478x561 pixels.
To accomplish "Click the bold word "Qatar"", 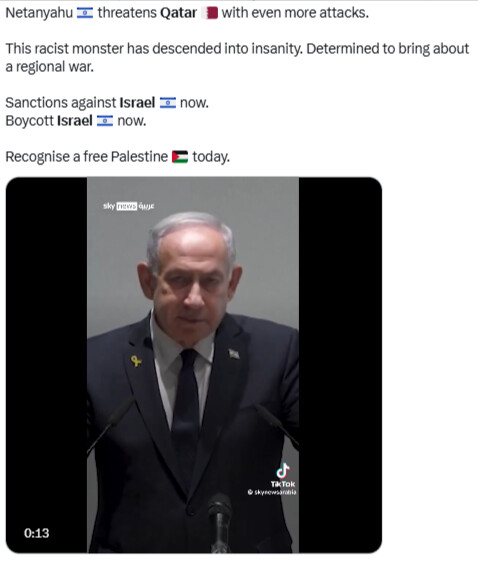I will 178,13.
